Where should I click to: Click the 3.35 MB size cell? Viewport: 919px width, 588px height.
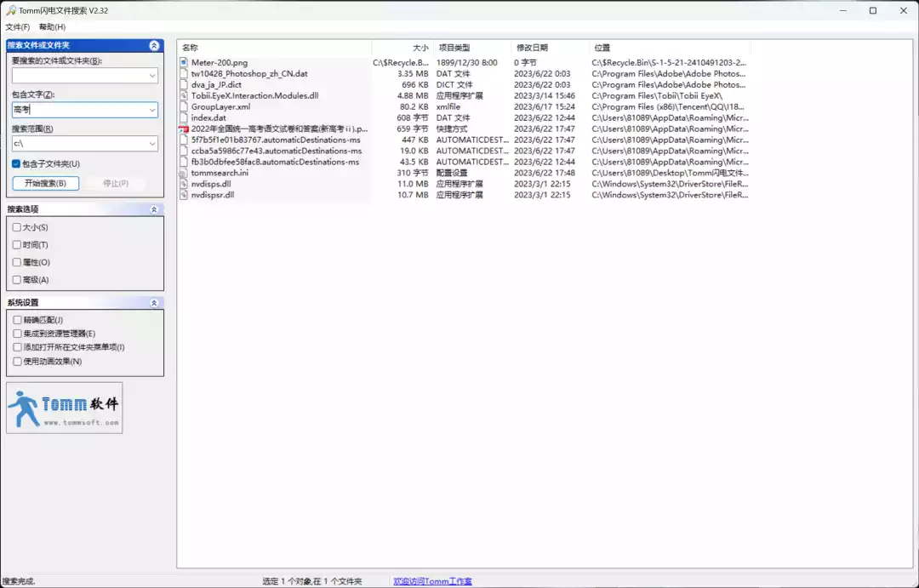[413, 73]
